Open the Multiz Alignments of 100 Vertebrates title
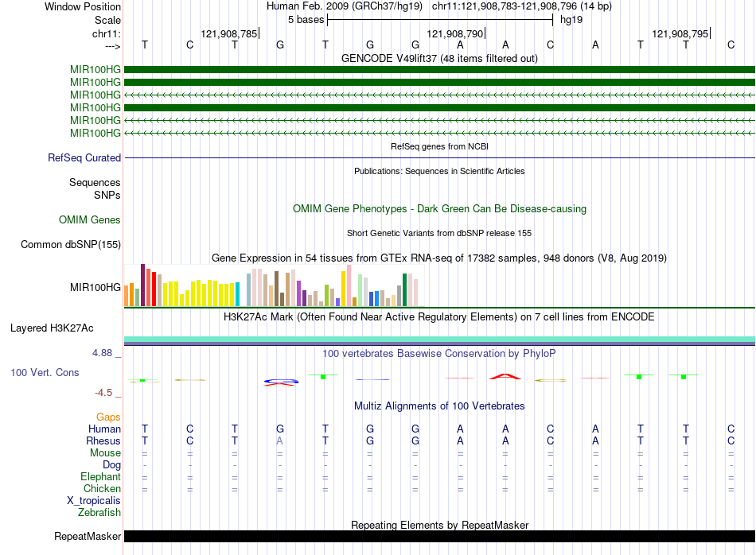 (x=439, y=406)
